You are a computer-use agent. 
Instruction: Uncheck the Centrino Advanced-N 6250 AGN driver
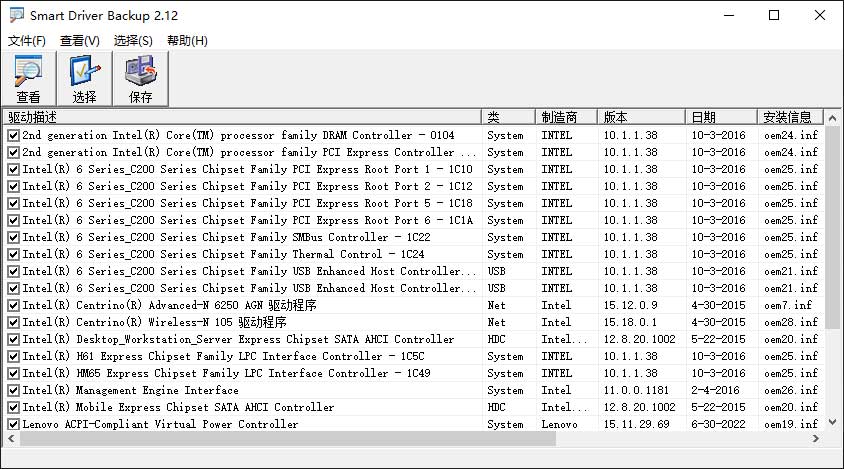click(x=13, y=306)
